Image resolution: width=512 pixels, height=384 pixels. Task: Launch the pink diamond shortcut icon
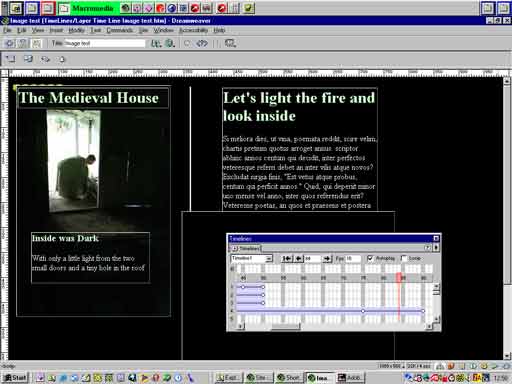pyautogui.click(x=149, y=8)
